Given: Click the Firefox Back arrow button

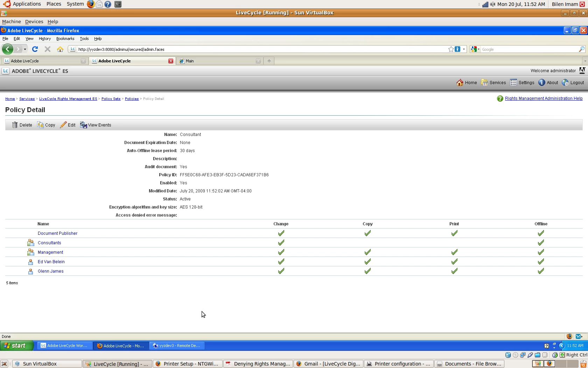Looking at the screenshot, I should tap(7, 49).
